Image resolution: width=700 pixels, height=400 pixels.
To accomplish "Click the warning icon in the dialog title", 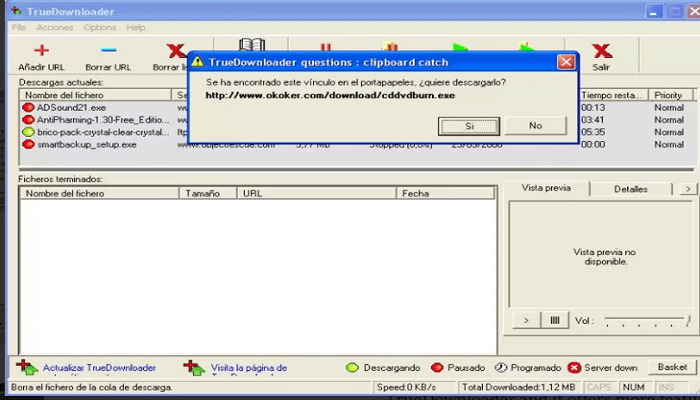I will (198, 62).
